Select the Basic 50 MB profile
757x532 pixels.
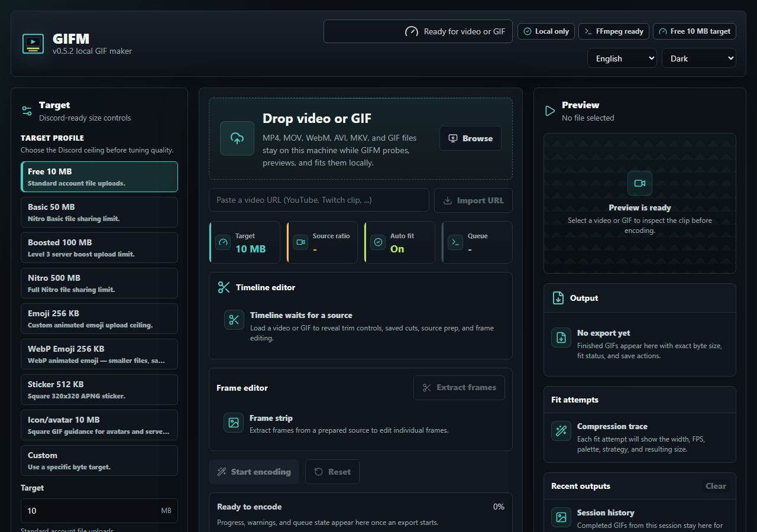pos(99,212)
